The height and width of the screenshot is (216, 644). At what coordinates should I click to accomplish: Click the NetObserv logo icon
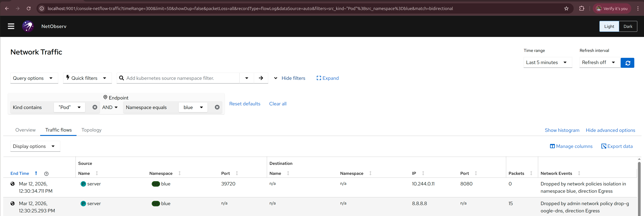(x=28, y=26)
